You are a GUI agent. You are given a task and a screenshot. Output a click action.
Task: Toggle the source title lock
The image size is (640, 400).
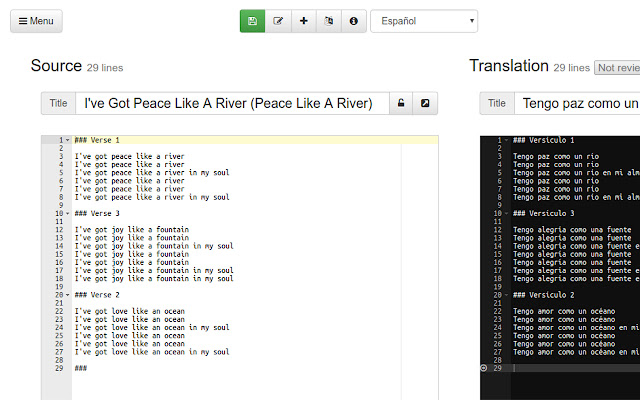[x=401, y=103]
